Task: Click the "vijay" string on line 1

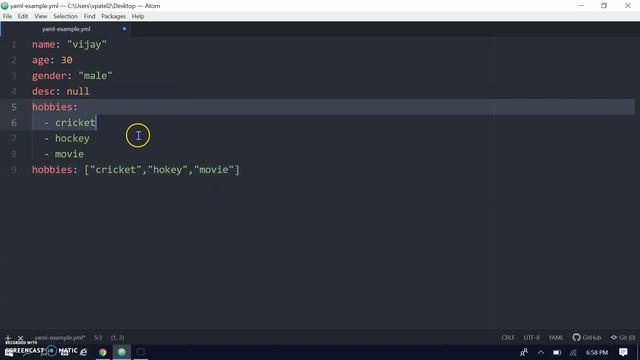Action: coord(87,44)
